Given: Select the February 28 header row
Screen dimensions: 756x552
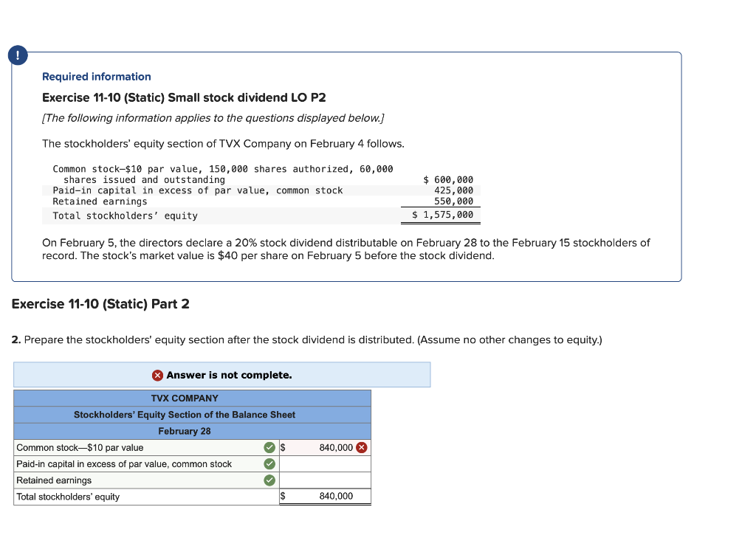Looking at the screenshot, I should [185, 431].
